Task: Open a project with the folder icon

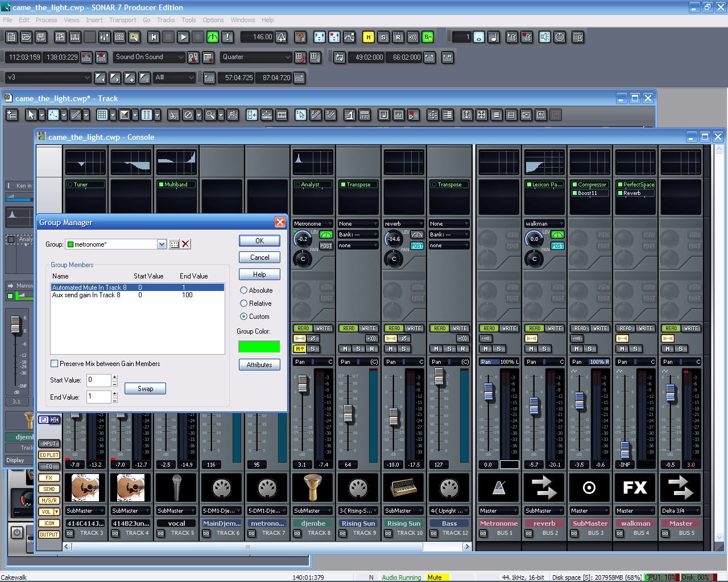Action: 26,37
